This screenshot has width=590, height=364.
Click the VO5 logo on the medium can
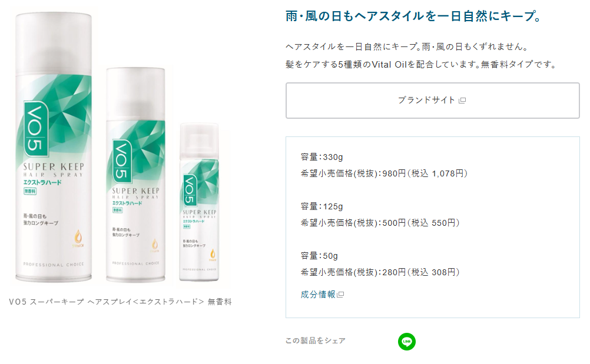tap(121, 161)
